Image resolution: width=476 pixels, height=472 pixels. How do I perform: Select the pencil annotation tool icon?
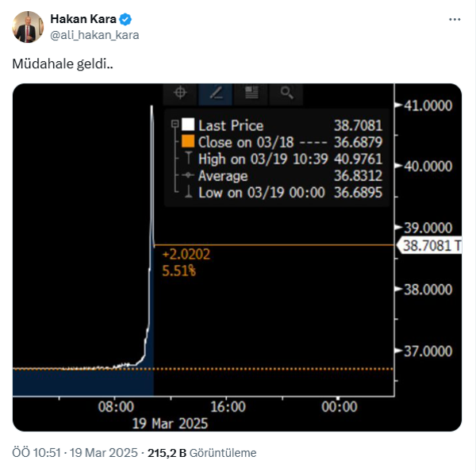217,93
